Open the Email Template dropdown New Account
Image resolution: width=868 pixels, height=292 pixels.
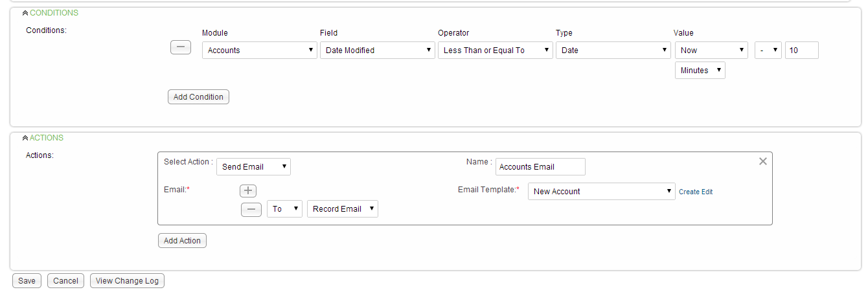(602, 192)
